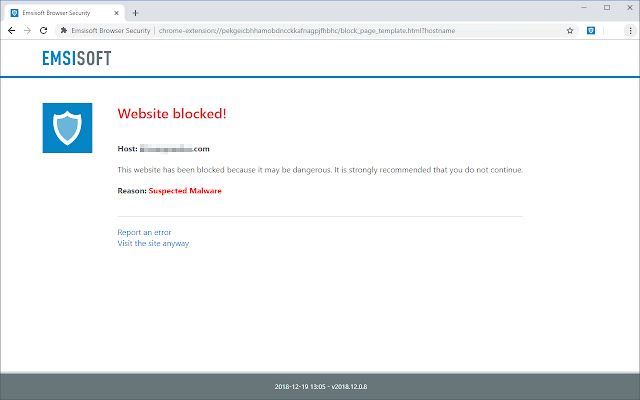The height and width of the screenshot is (400, 640).
Task: Click Visit the site anyway link
Action: tap(153, 243)
